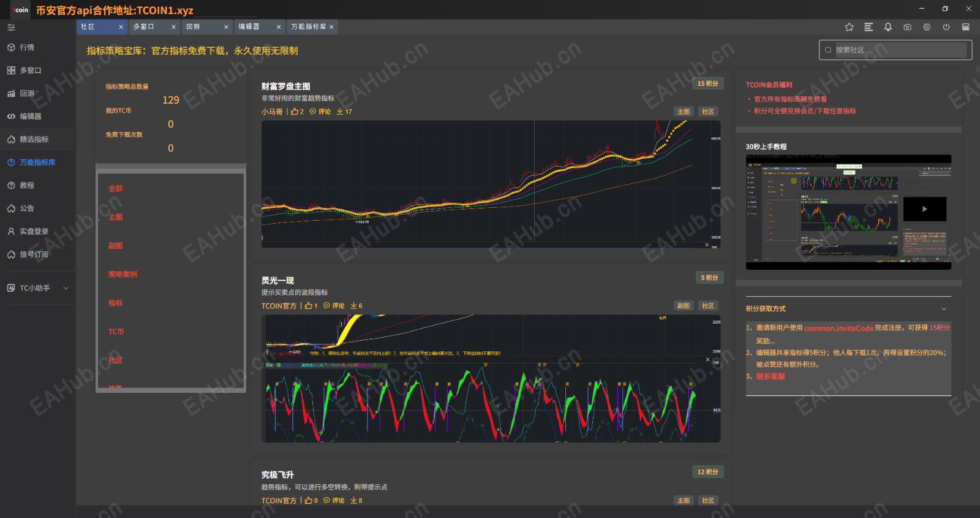Collapse the 积分获取方式 section chevron

tap(944, 309)
